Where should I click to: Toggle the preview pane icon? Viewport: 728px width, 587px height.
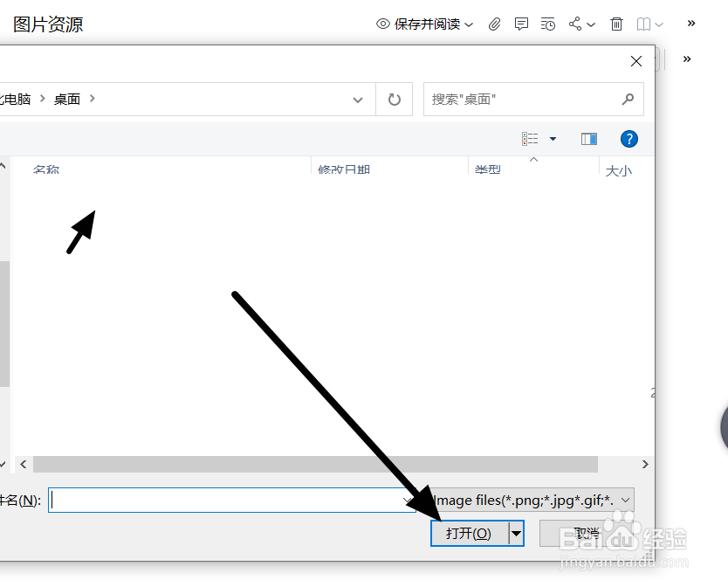589,139
